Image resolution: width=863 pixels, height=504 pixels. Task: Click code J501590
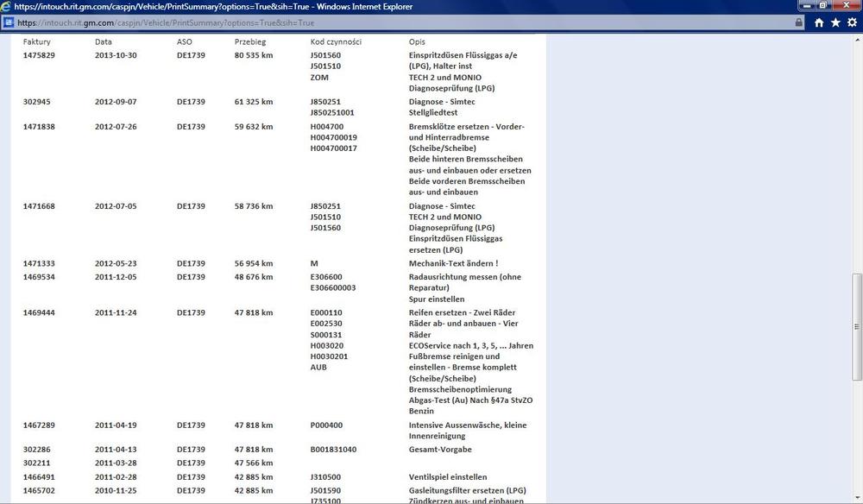pos(325,491)
